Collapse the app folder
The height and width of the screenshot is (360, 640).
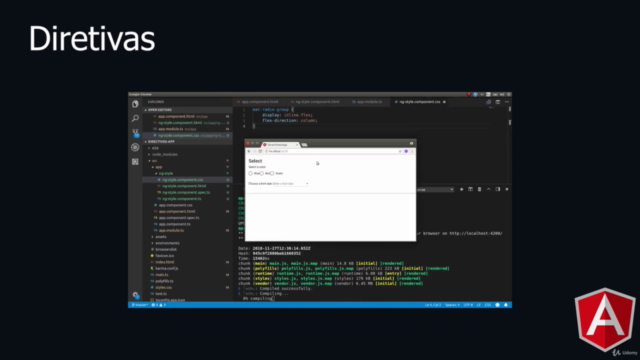pos(158,167)
